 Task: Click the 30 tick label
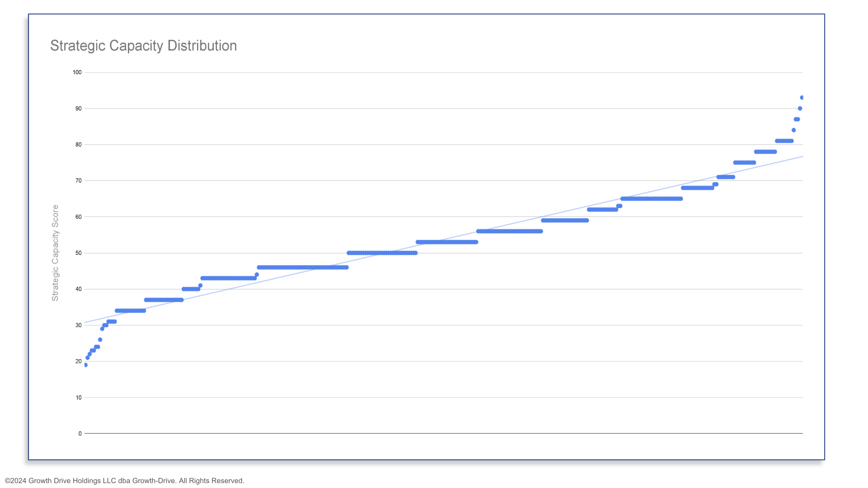pos(78,325)
